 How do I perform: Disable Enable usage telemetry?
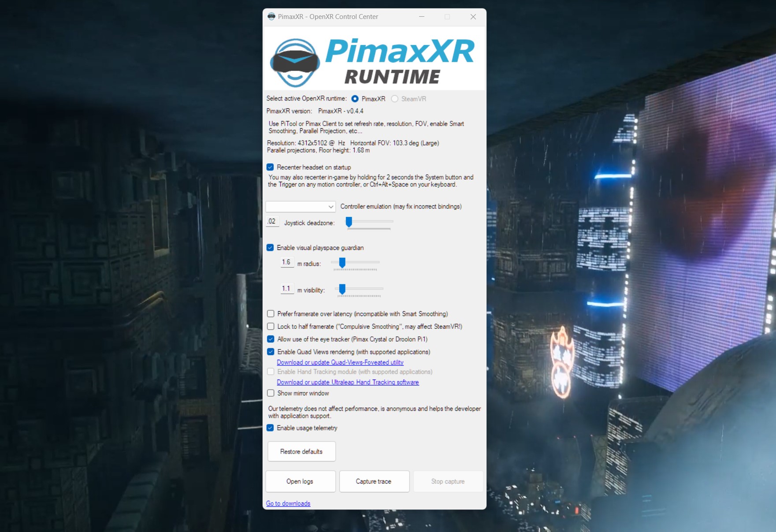[x=270, y=428]
